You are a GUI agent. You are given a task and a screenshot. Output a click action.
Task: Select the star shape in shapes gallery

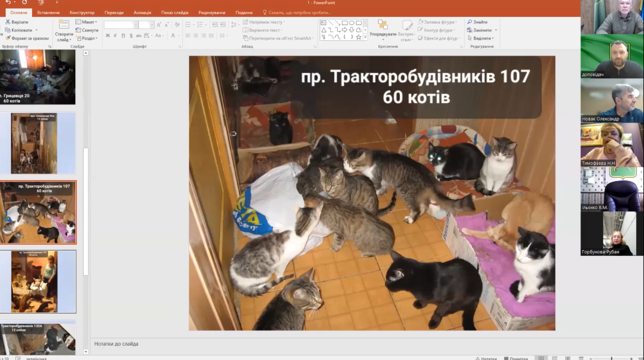click(x=359, y=37)
